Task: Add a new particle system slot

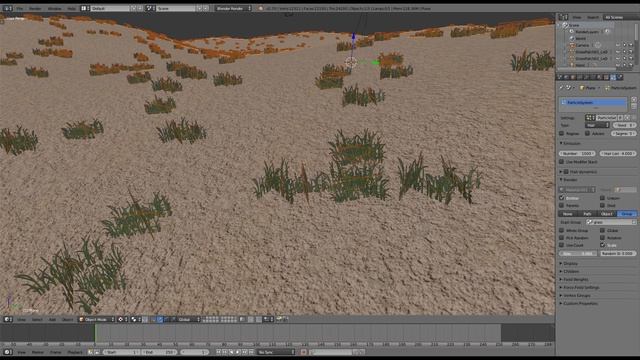Action: [x=634, y=99]
